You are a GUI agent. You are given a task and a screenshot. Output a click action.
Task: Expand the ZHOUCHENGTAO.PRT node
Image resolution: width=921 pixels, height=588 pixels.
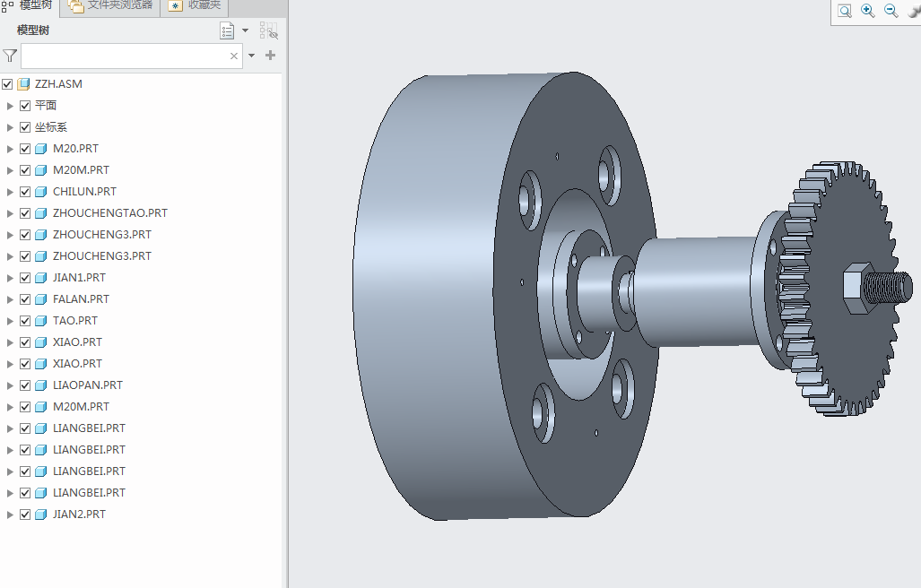tap(9, 213)
